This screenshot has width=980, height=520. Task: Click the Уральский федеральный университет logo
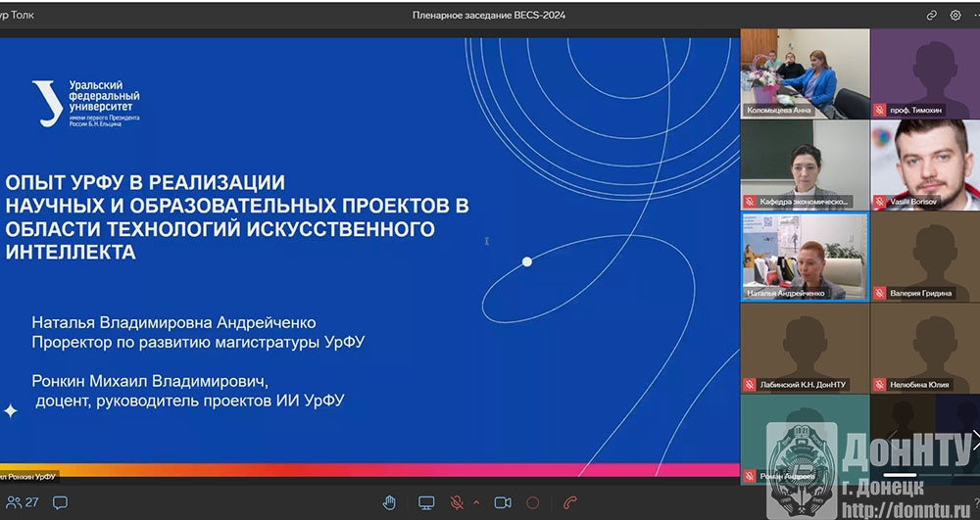click(x=86, y=104)
